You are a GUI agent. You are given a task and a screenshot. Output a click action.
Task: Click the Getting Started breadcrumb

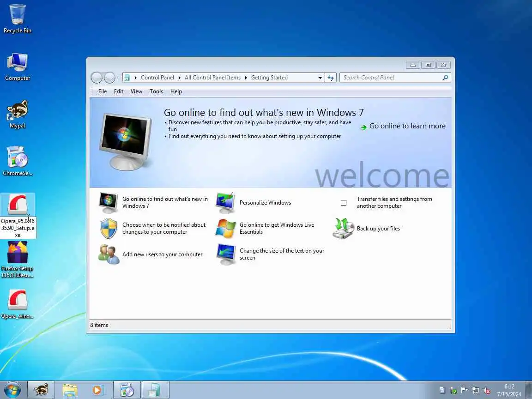(x=269, y=78)
